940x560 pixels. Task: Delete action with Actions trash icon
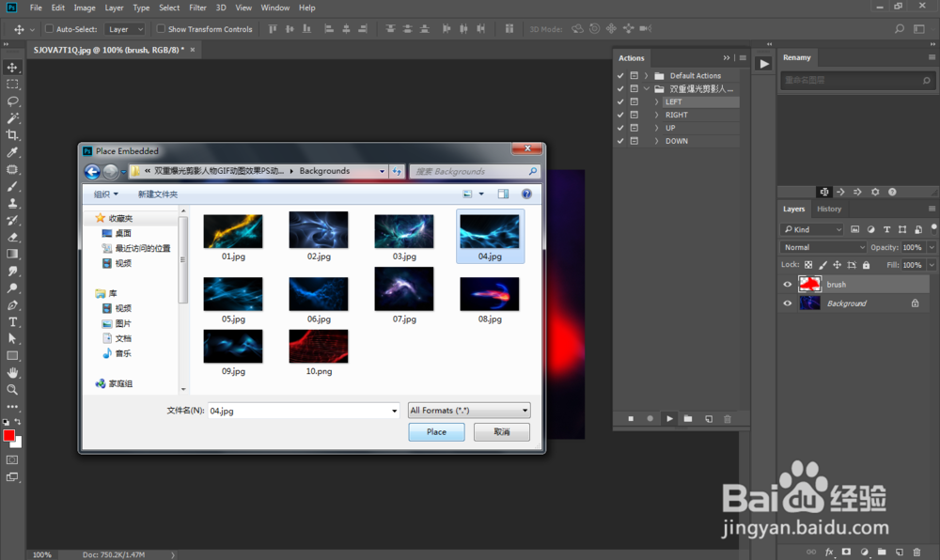728,419
